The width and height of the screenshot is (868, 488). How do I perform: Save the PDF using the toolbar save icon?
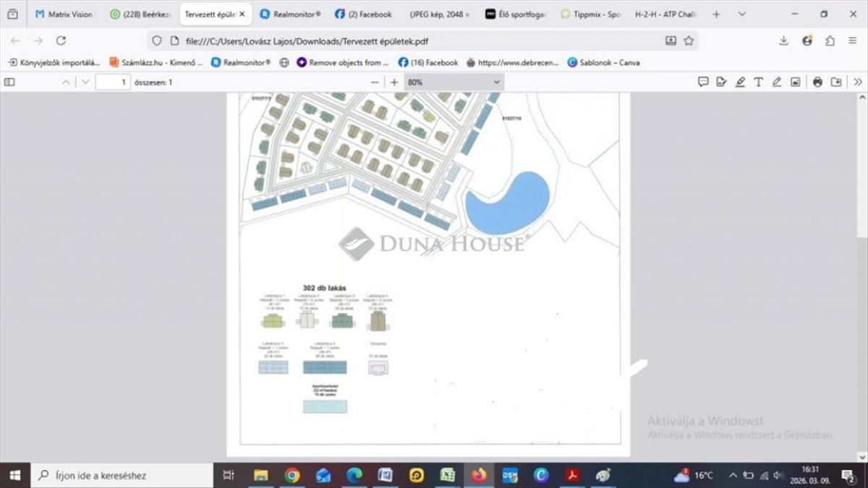(x=836, y=83)
